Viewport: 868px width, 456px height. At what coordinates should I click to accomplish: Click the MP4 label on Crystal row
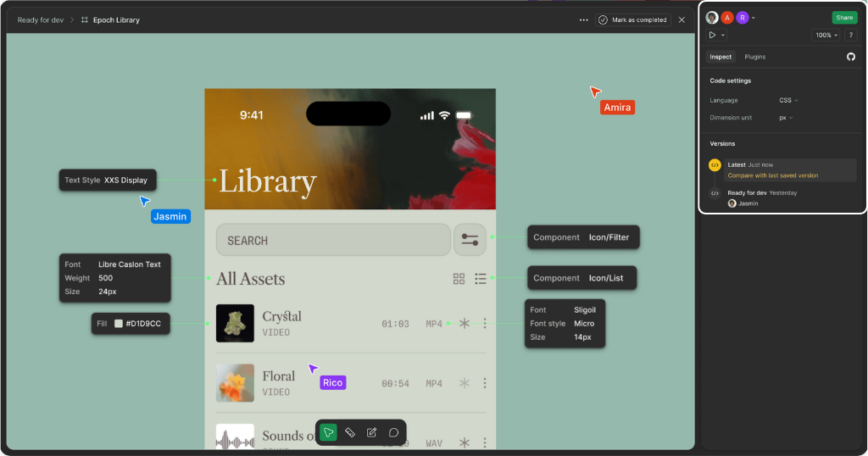coord(434,324)
